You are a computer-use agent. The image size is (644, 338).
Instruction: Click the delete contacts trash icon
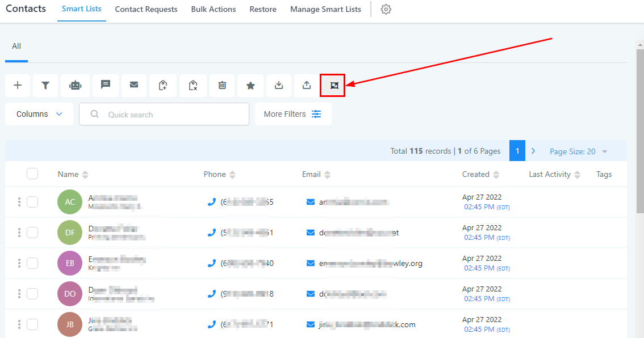(x=222, y=85)
